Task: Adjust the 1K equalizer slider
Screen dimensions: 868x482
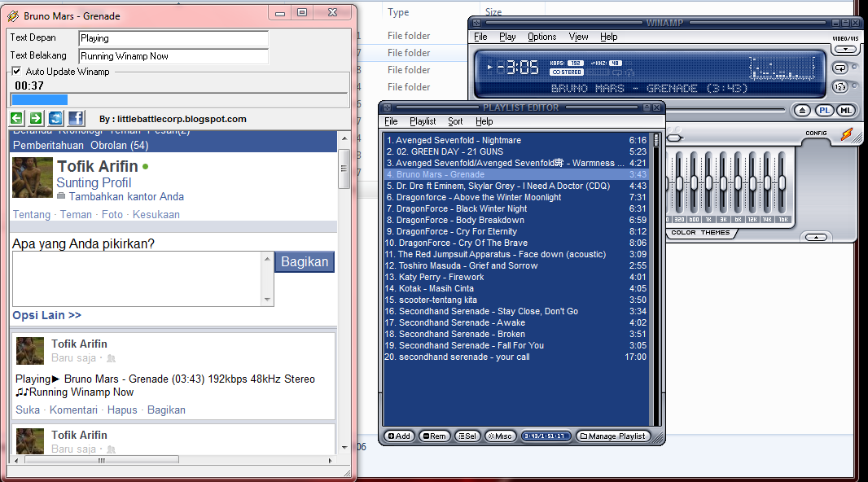Action: (x=708, y=182)
